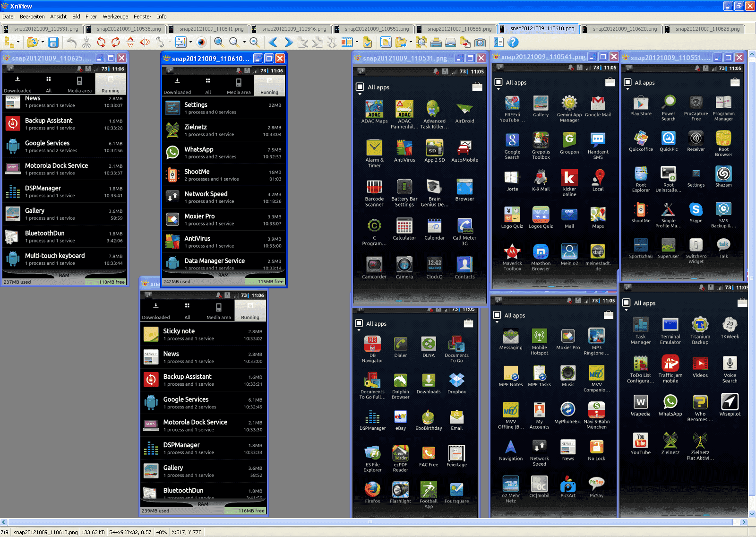756x537 pixels.
Task: Open the batch convert icon
Action: 465,43
